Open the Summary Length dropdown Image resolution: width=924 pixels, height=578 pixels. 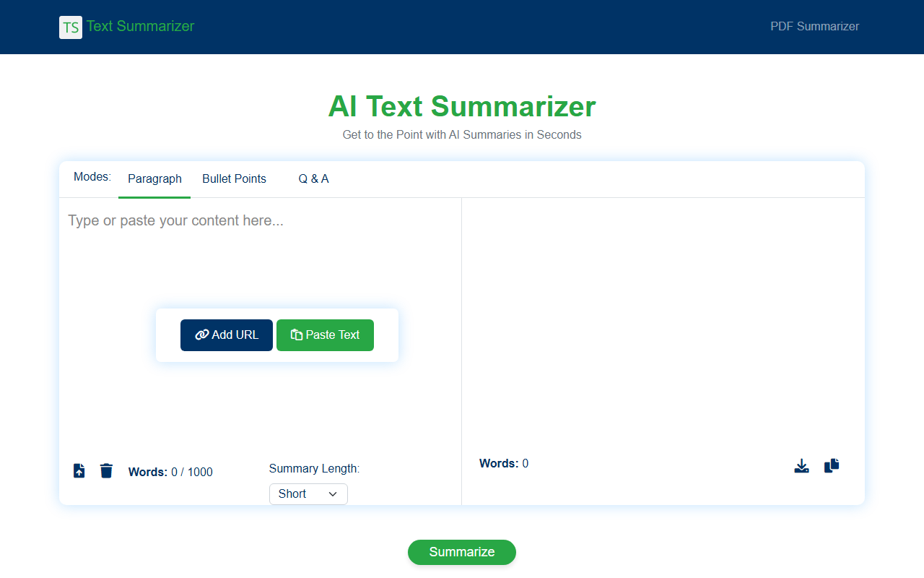(308, 494)
